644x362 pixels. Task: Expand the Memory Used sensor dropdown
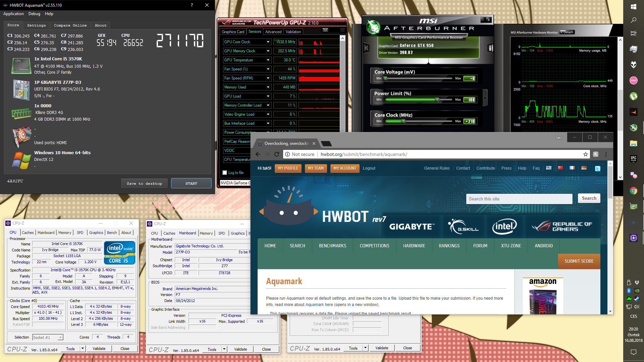pyautogui.click(x=268, y=87)
